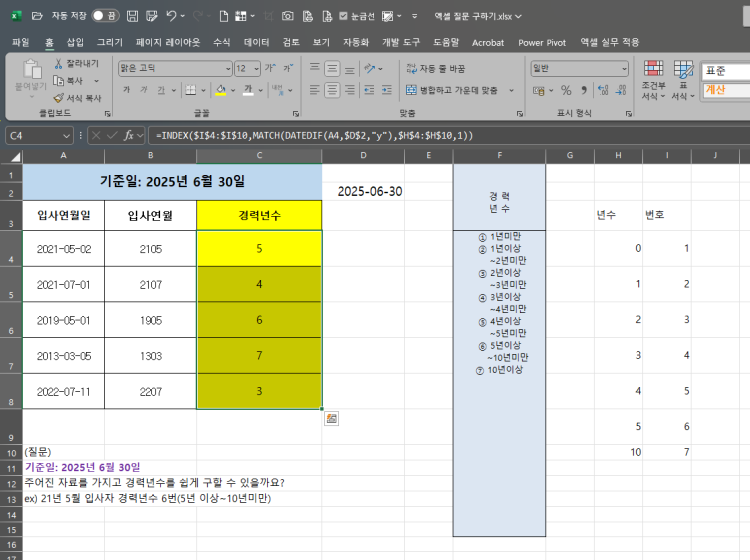Open Conditional Formatting (조건부 서식)
The width and height of the screenshot is (750, 560).
tap(653, 79)
